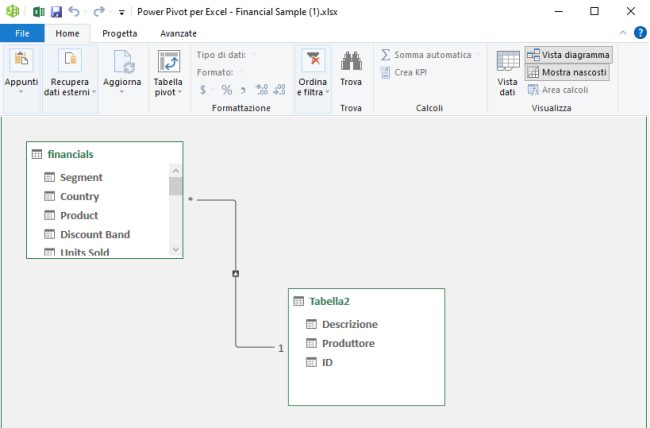Click the Trova binoculars icon

(x=351, y=61)
